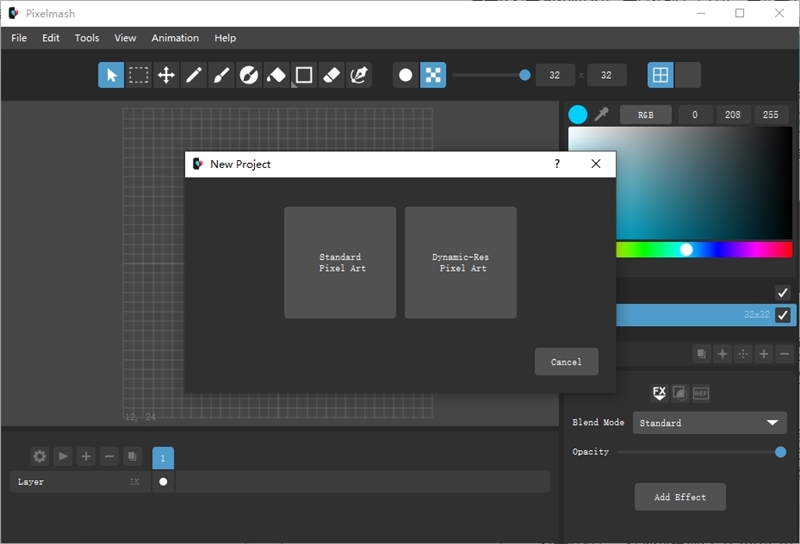Toggle the pixel grid view button
The width and height of the screenshot is (800, 544).
(660, 75)
